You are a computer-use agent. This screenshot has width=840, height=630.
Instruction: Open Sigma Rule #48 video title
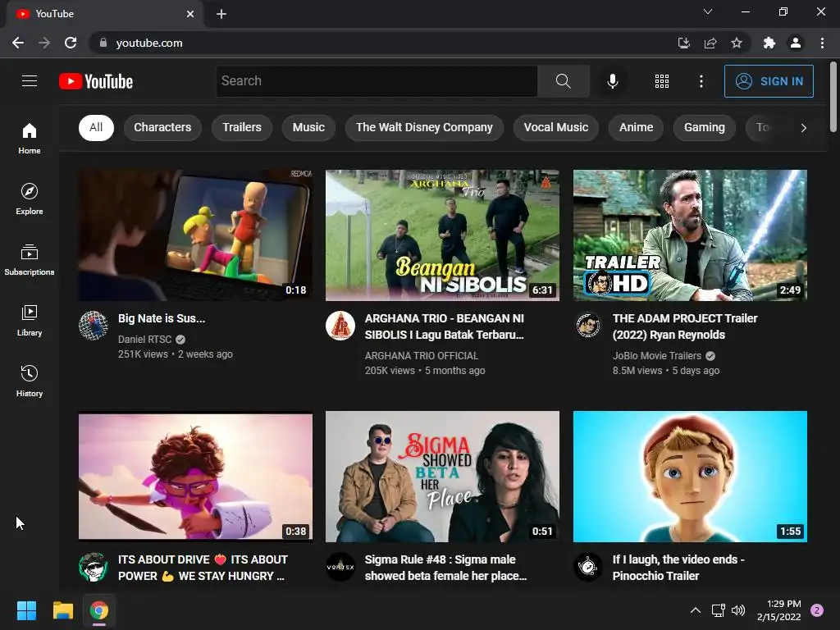tap(445, 568)
